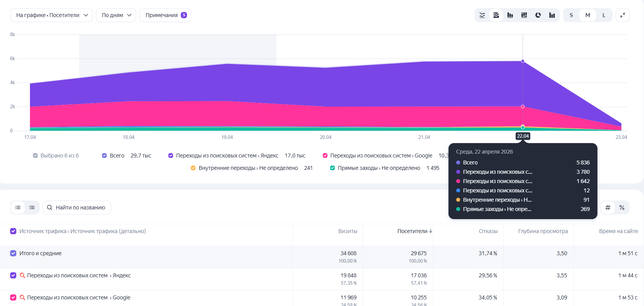644x306 pixels.
Task: Click the 'Итого и средние' row label
Action: tap(40, 253)
